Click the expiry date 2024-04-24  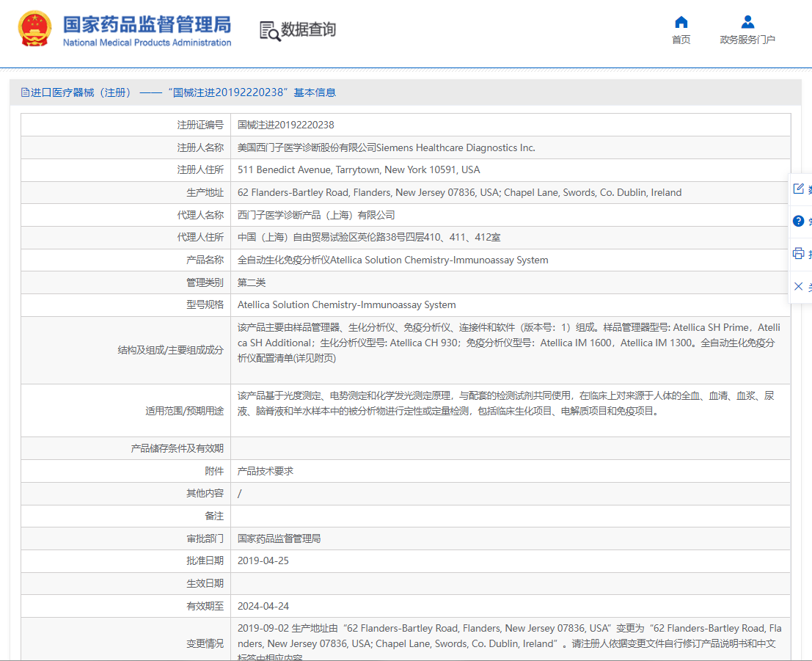(x=263, y=606)
